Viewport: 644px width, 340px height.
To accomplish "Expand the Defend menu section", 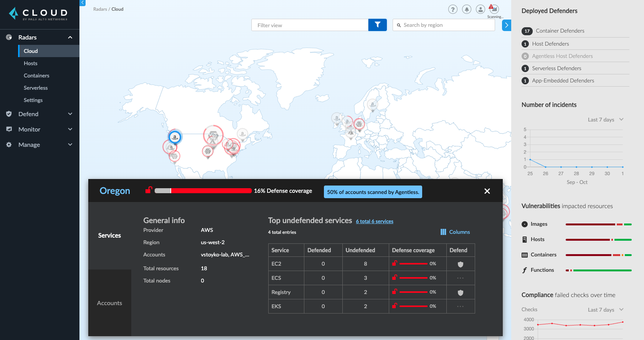I will [70, 114].
